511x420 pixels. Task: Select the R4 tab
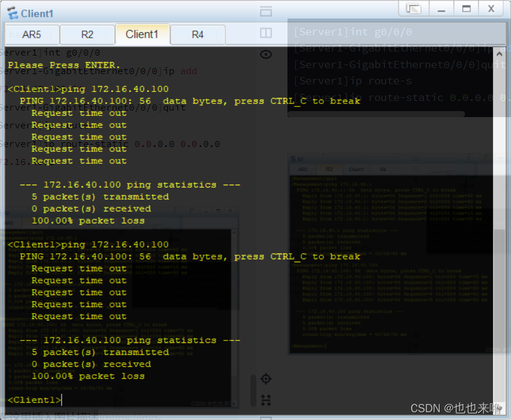197,35
